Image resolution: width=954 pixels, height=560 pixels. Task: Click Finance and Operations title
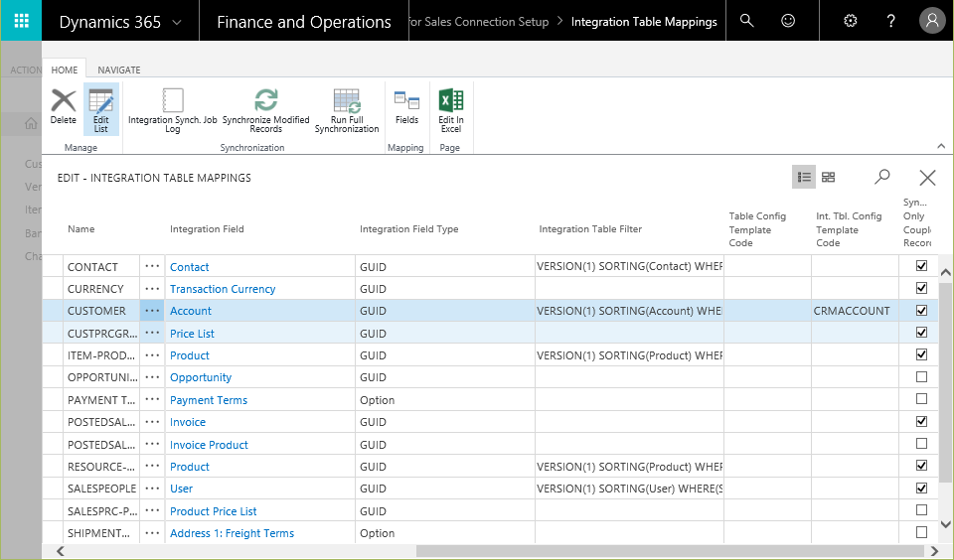304,22
